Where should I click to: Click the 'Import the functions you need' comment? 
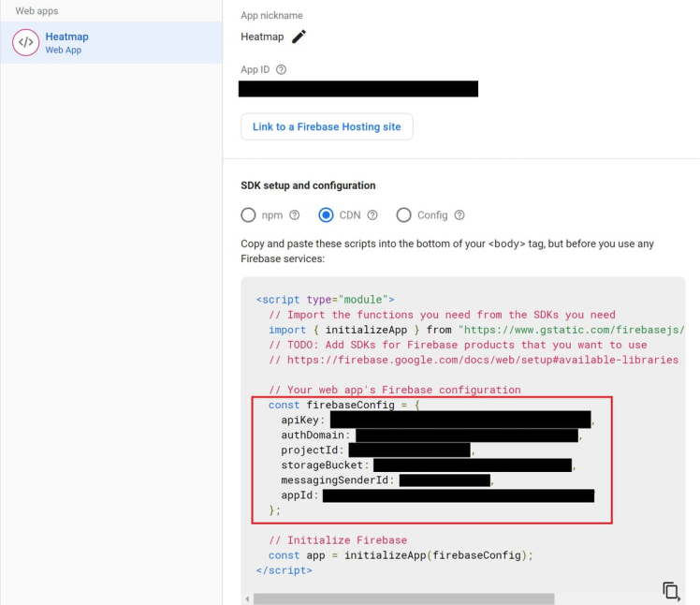pos(442,315)
